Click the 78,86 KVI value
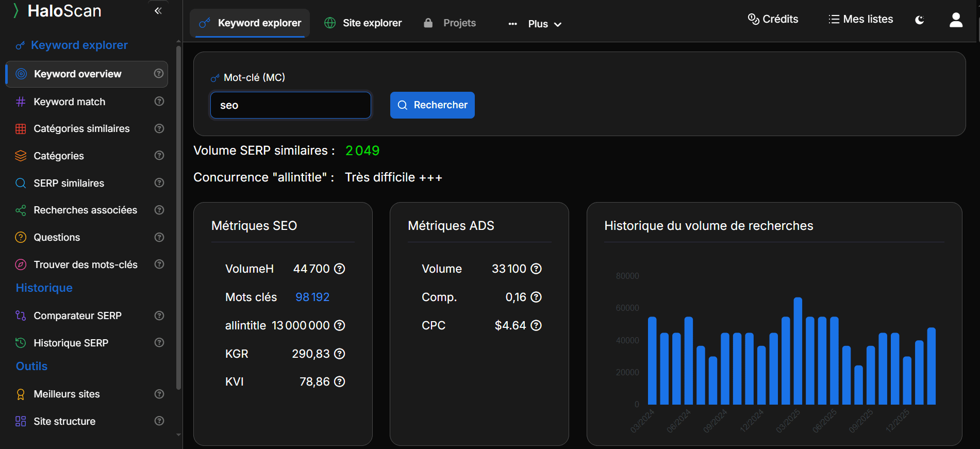Viewport: 980px width, 449px height. tap(314, 381)
